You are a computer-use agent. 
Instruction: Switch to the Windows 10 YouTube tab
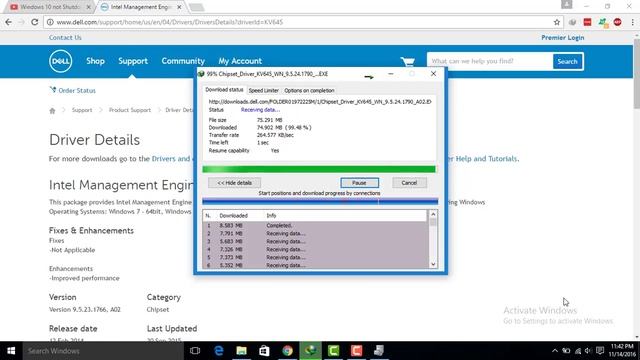tap(51, 7)
